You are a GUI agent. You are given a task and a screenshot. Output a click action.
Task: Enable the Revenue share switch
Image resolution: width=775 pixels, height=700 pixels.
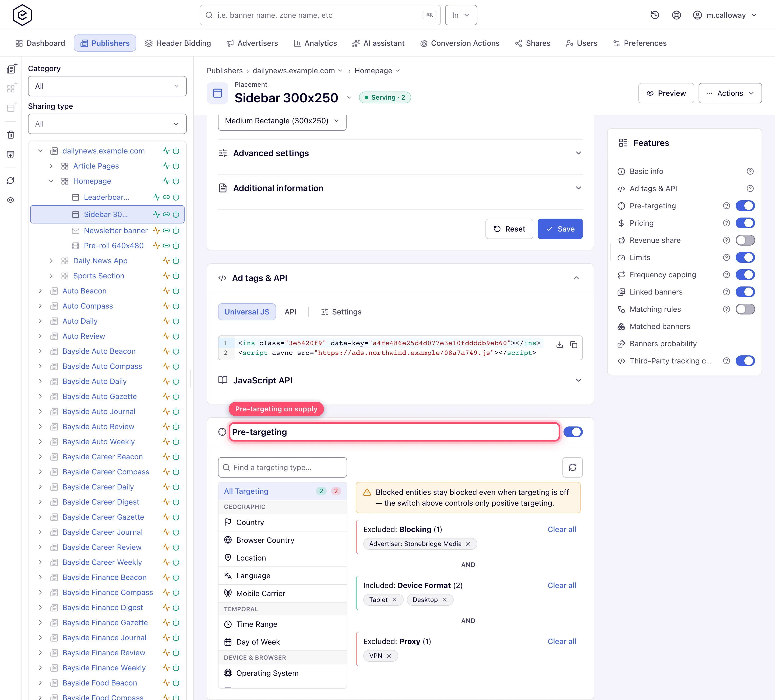(x=745, y=240)
